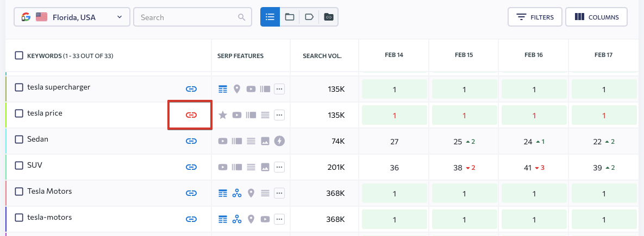
Task: Expand more SERP features for tesla-motors
Action: pyautogui.click(x=279, y=219)
